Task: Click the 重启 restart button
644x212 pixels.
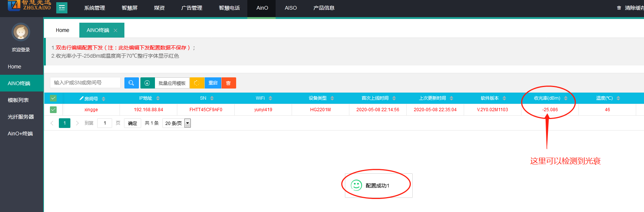Action: (213, 83)
